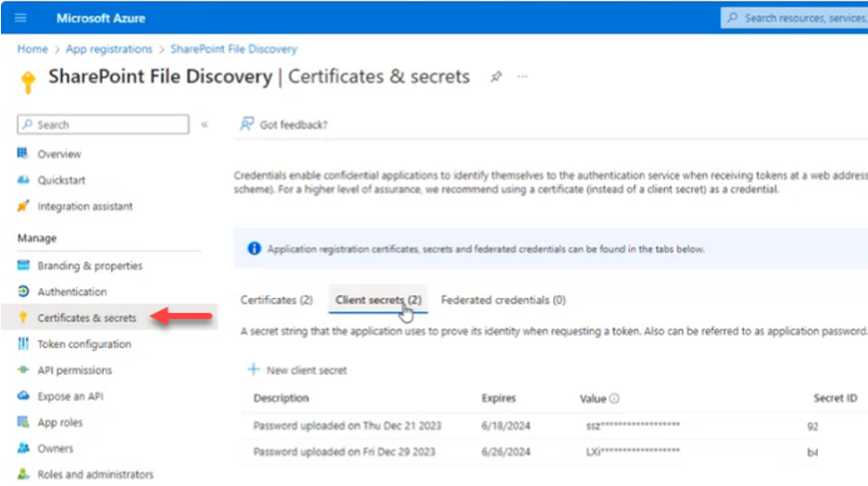Screen dimensions: 868x486
Task: Open App roles
Action: click(x=60, y=422)
